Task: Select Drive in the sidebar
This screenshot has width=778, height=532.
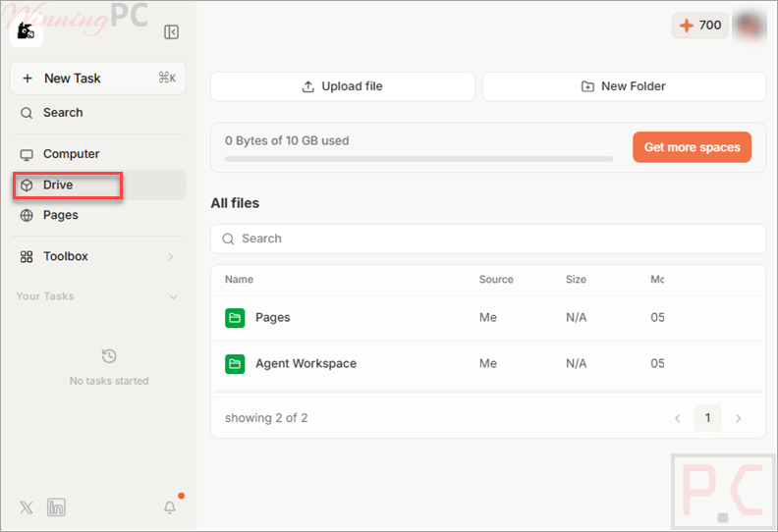Action: 98,185
